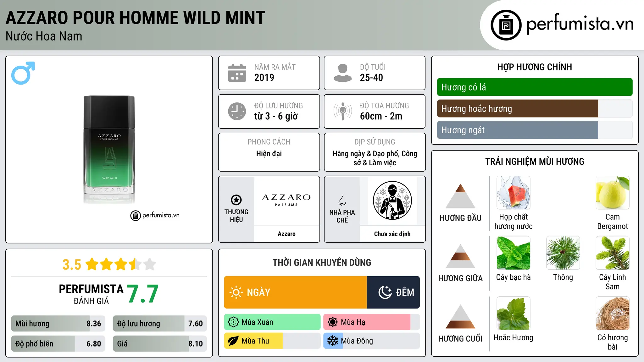644x362 pixels.
Task: Click the title Azzaro Pour Homme Wild Mint
Action: click(x=136, y=18)
